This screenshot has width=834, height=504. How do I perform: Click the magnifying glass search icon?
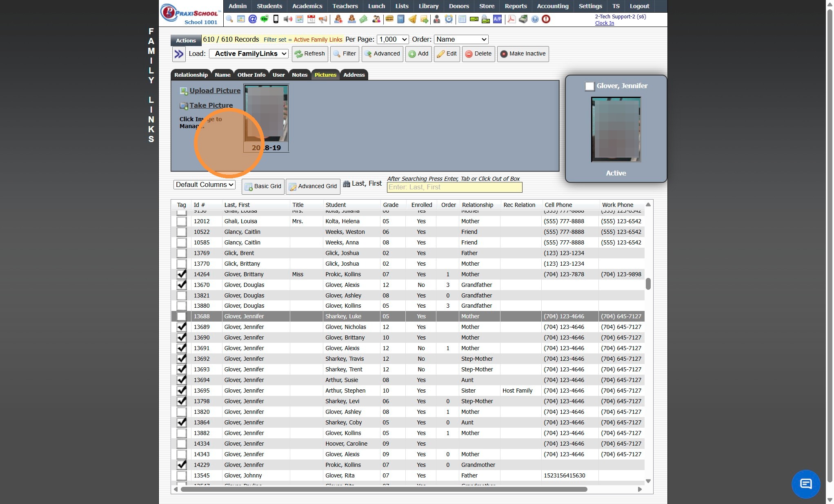229,19
